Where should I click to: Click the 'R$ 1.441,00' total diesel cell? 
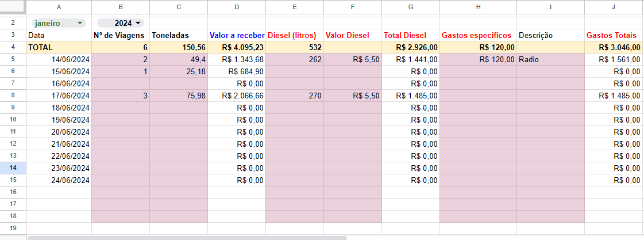point(410,59)
